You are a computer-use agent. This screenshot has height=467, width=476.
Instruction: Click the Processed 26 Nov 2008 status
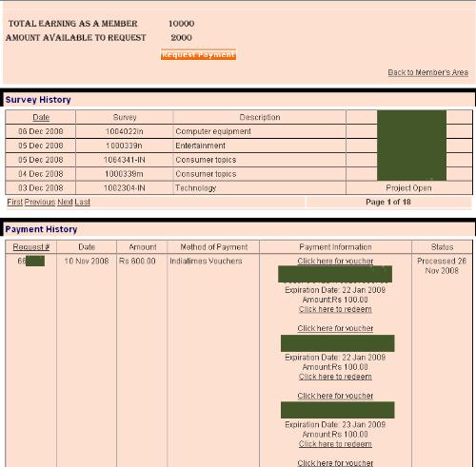[442, 265]
